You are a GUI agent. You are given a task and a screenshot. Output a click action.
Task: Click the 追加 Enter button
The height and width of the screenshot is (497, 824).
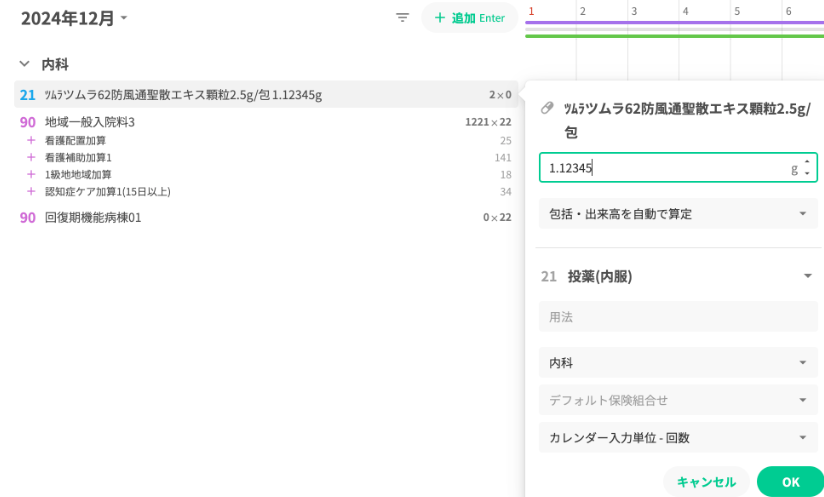pos(469,18)
